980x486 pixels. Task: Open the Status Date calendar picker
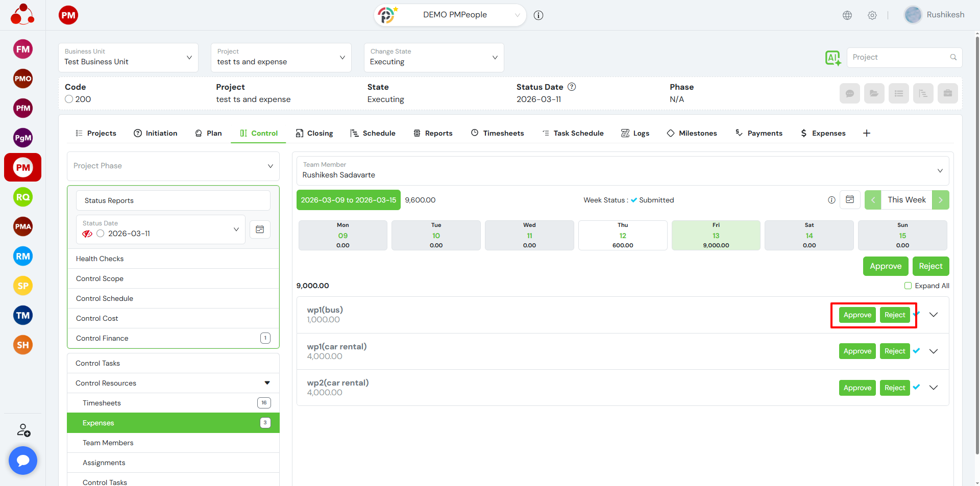260,229
